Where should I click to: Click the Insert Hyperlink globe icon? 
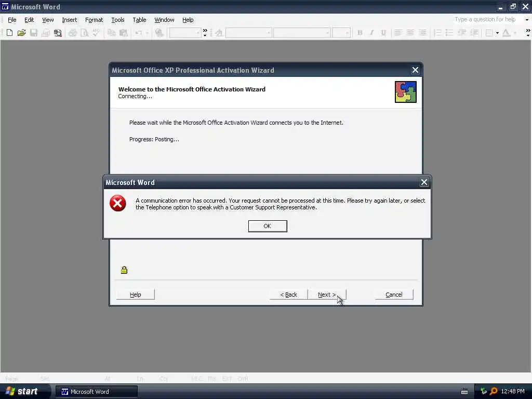coord(159,33)
